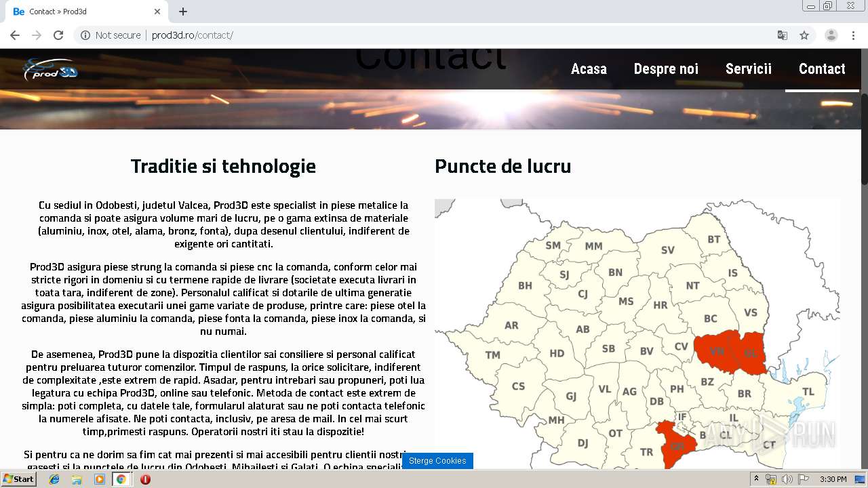
Task: Show hidden system tray icons
Action: point(756,479)
